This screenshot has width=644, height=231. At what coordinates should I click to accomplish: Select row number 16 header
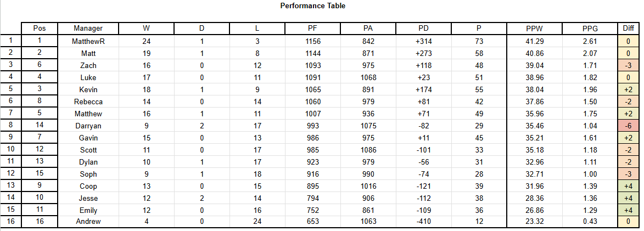[x=10, y=222]
